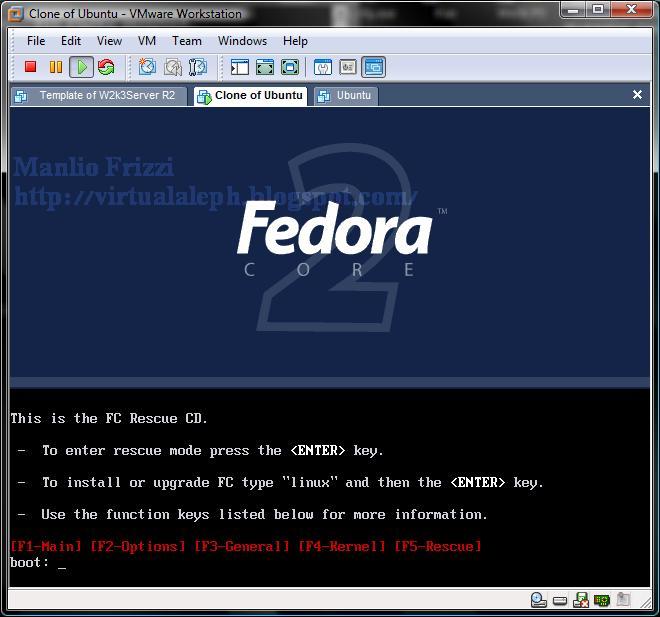Open summary view wrench window icon
This screenshot has width=660, height=617.
[323, 67]
